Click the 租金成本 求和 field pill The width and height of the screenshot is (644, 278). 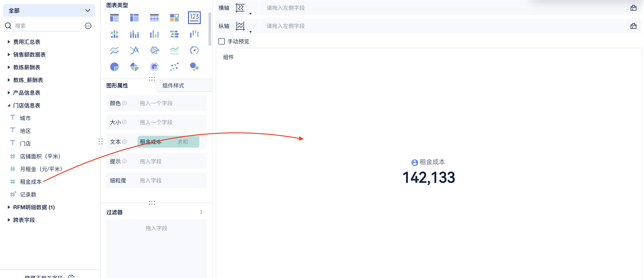coord(168,142)
